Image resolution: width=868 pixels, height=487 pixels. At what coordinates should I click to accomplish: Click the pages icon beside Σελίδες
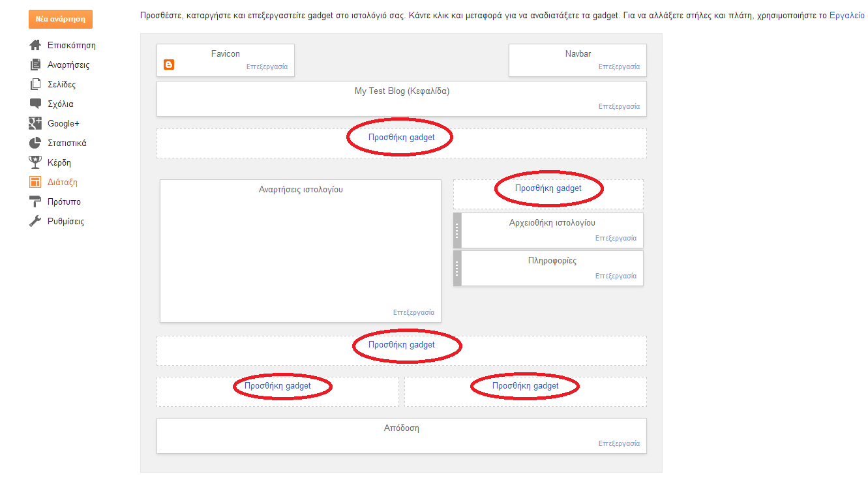35,85
